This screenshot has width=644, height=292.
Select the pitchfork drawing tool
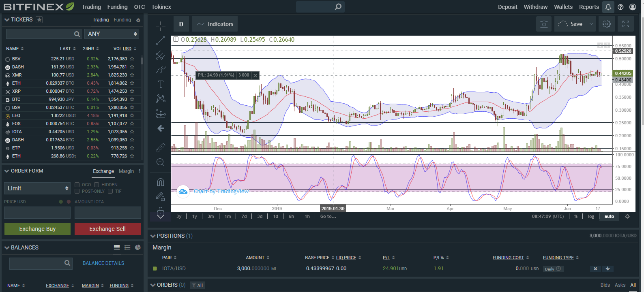(x=161, y=55)
